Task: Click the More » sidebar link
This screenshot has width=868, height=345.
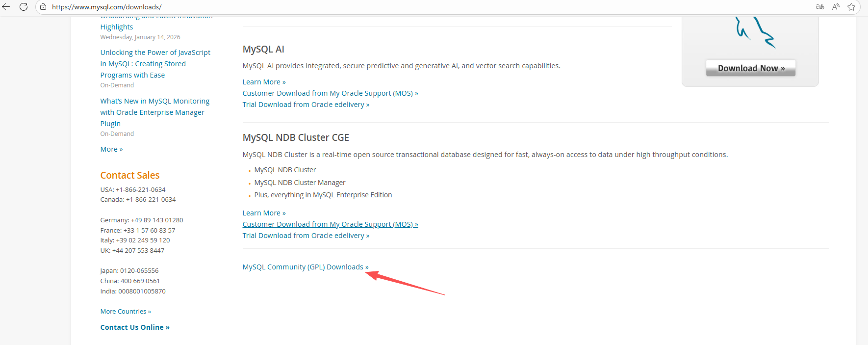Action: click(x=112, y=149)
